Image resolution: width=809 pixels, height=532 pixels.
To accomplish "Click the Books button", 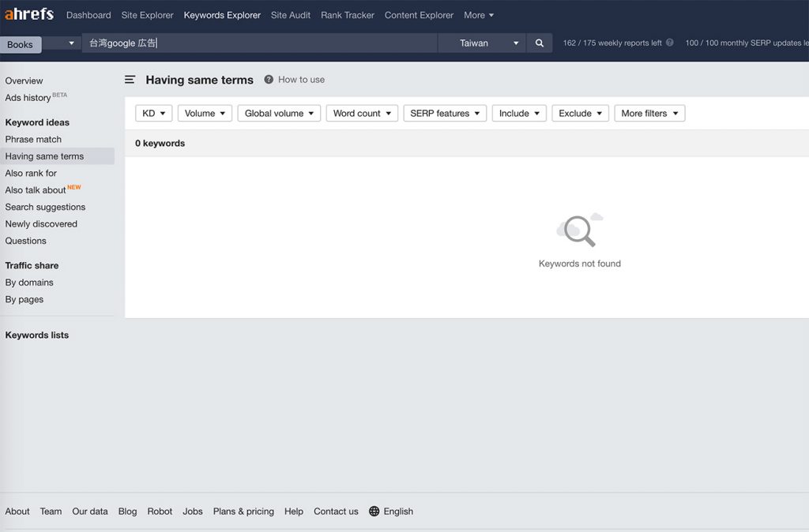I will (20, 44).
